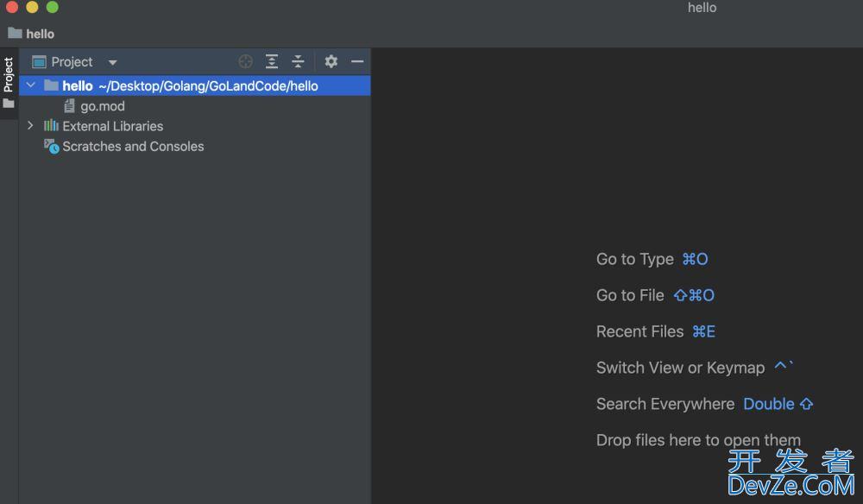
Task: Hide the Project tool window
Action: tap(357, 61)
